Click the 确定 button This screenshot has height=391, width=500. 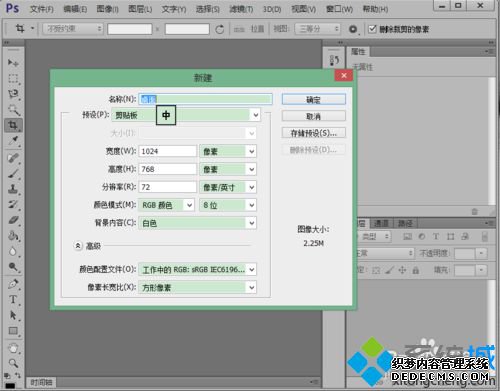[x=313, y=99]
